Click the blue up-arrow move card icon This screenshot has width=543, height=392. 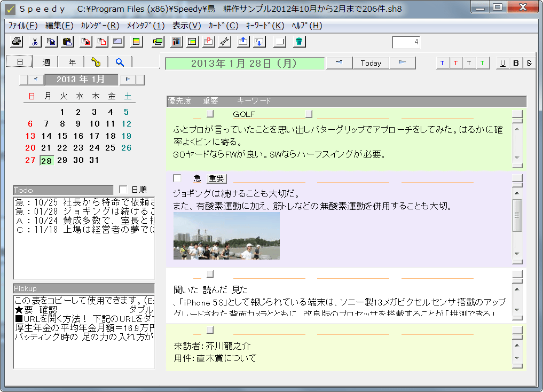pos(243,42)
